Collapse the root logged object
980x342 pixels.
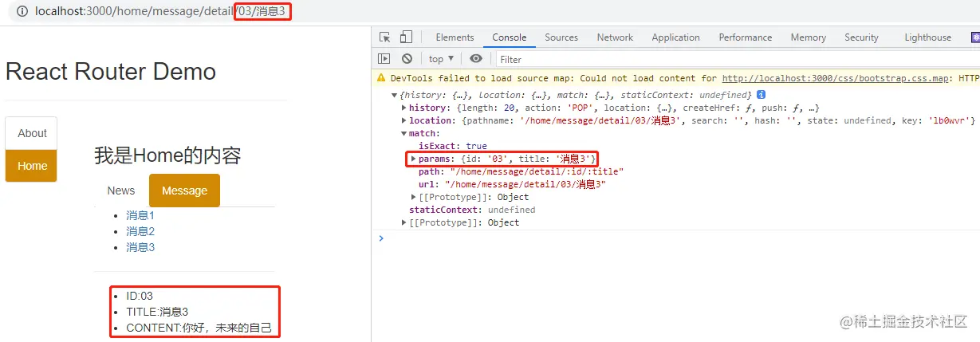394,95
